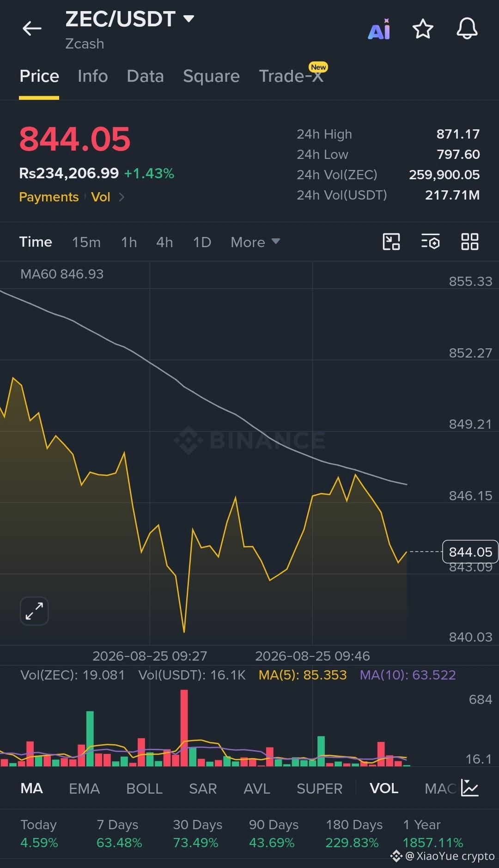499x868 pixels.
Task: Tap the 24h Low value 797.60
Action: coord(458,154)
